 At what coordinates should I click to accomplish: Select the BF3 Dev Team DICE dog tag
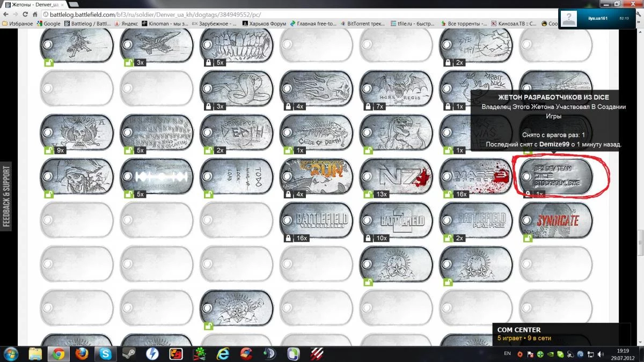point(556,176)
